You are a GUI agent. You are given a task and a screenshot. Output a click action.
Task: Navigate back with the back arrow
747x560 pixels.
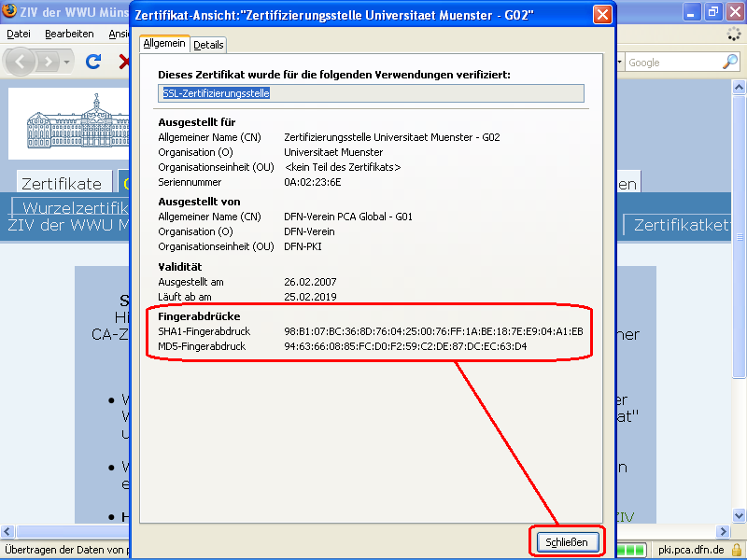coord(20,62)
